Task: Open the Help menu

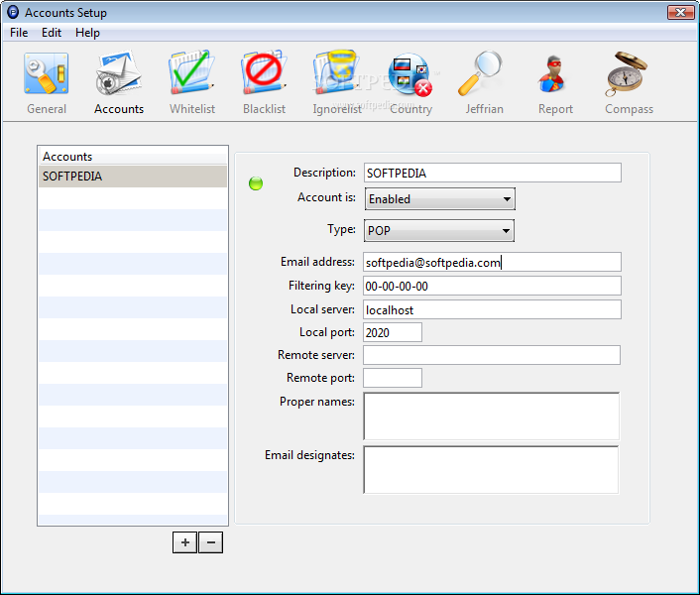Action: click(x=87, y=33)
